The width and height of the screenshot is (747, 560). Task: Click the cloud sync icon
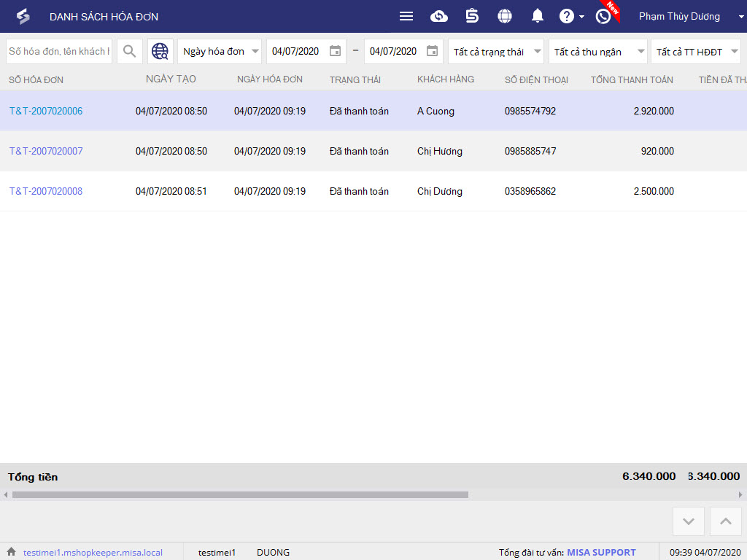(x=439, y=16)
